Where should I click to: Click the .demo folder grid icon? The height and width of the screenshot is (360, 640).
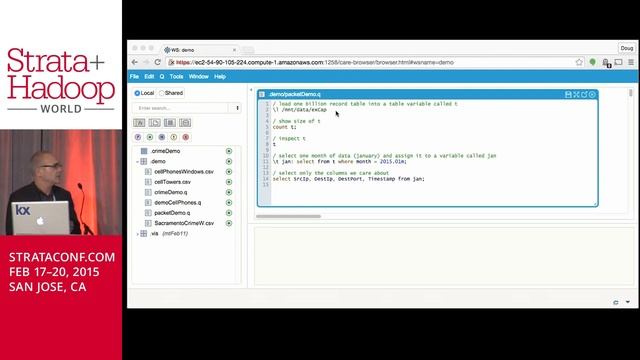point(144,162)
